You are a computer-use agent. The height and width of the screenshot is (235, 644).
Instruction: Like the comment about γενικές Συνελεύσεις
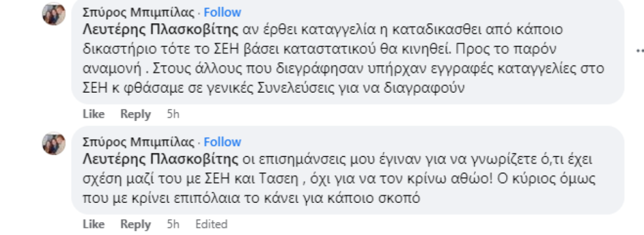pos(93,114)
